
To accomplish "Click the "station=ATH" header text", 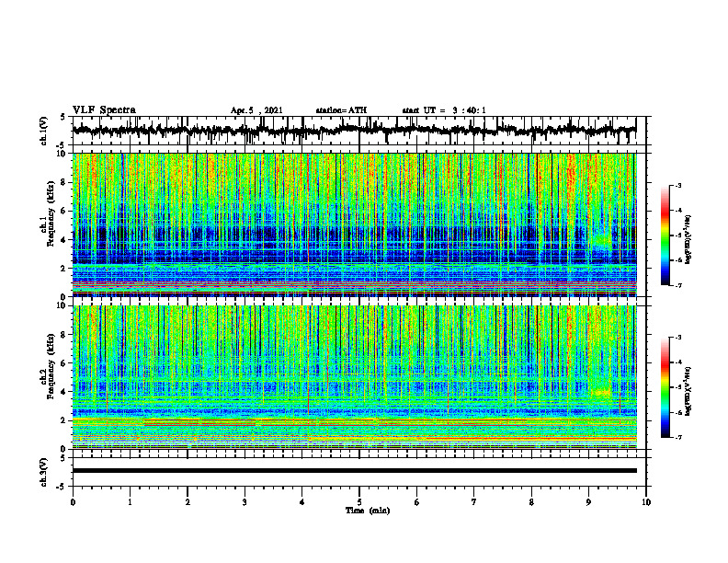I will coord(341,110).
